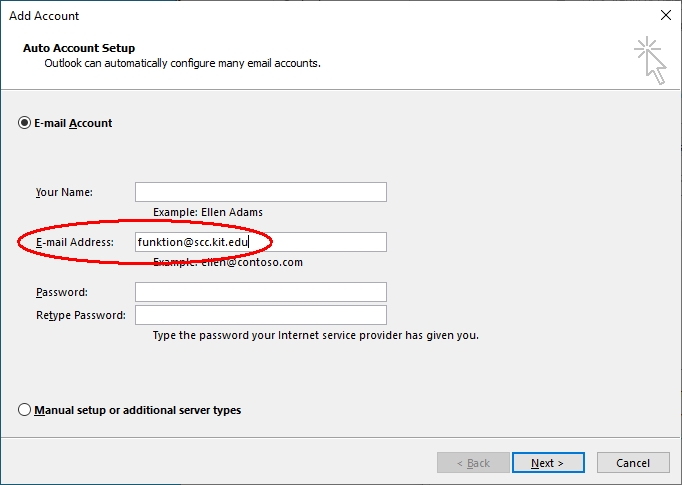Select the E-mail Account radio option
The width and height of the screenshot is (682, 485).
pos(24,123)
